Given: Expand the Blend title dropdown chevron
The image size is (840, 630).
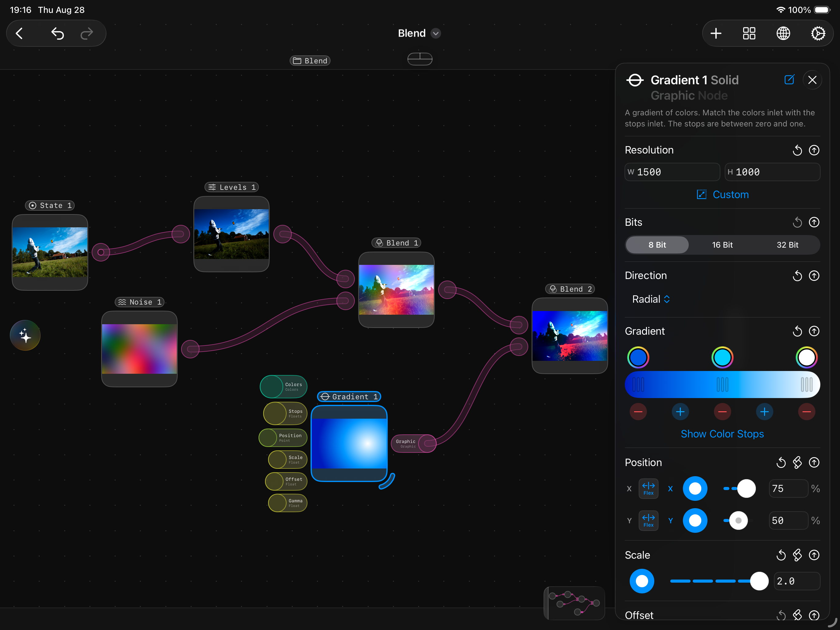Looking at the screenshot, I should point(436,34).
